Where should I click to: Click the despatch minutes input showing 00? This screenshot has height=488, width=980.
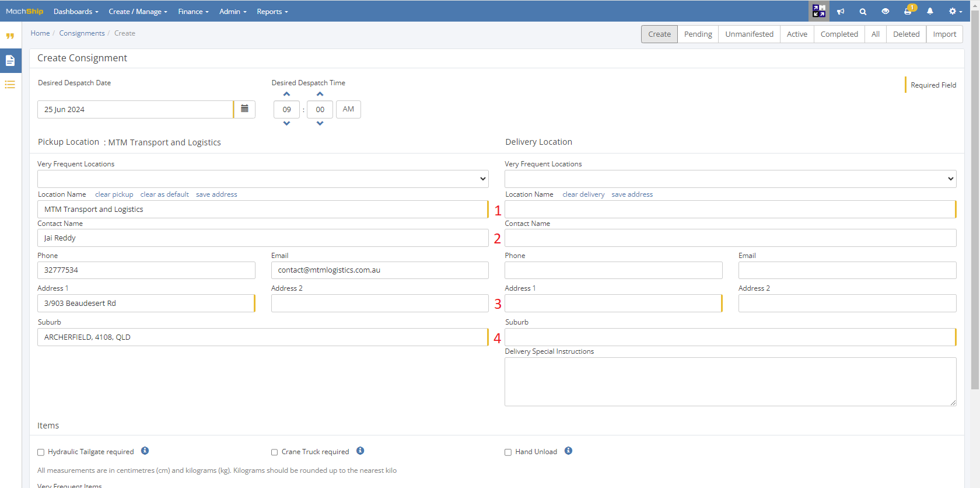pyautogui.click(x=320, y=109)
